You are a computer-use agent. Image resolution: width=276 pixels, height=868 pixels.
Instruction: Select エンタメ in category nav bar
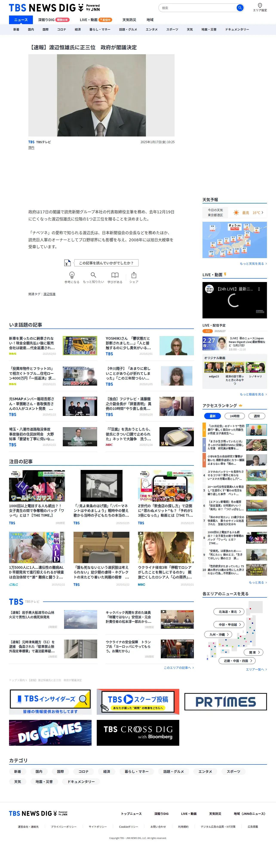pos(152,29)
